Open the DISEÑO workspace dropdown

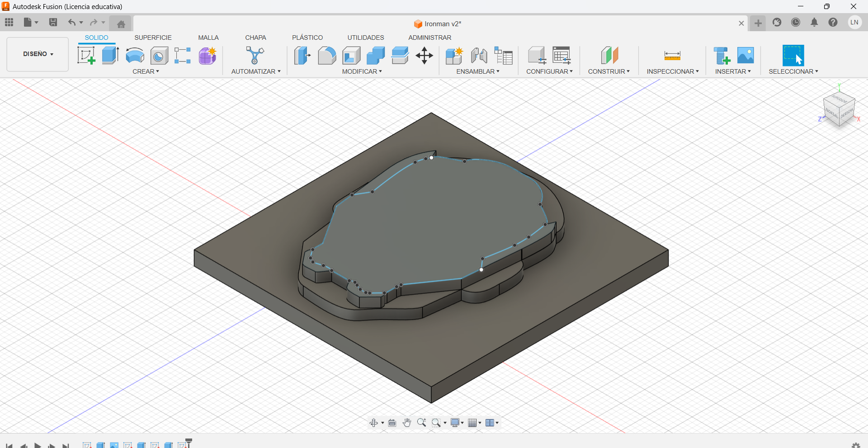coord(38,54)
